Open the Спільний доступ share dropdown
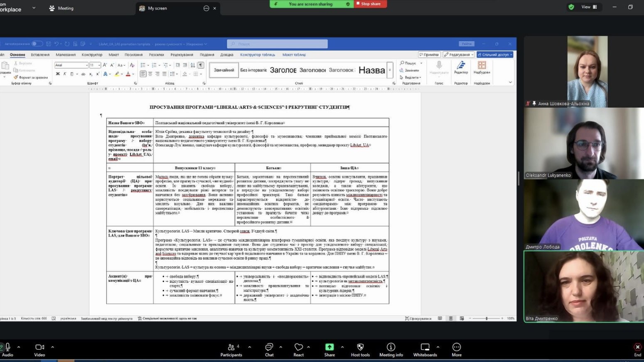 [495, 55]
